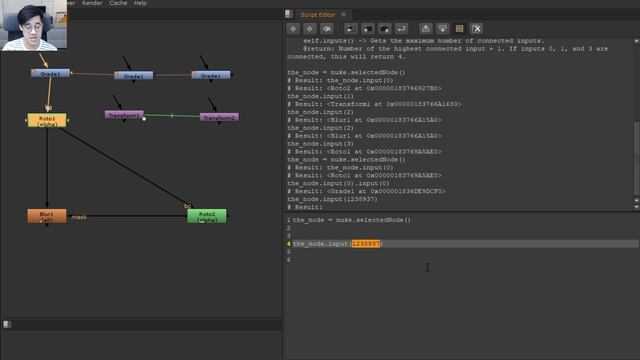Click the '# Result: <Transform1 at' output line
Screen dimensions: 640x360
(x=374, y=104)
